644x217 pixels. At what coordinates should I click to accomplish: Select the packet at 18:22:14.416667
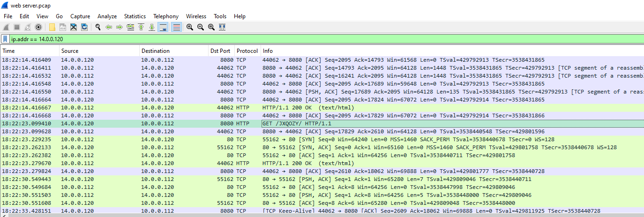point(322,108)
